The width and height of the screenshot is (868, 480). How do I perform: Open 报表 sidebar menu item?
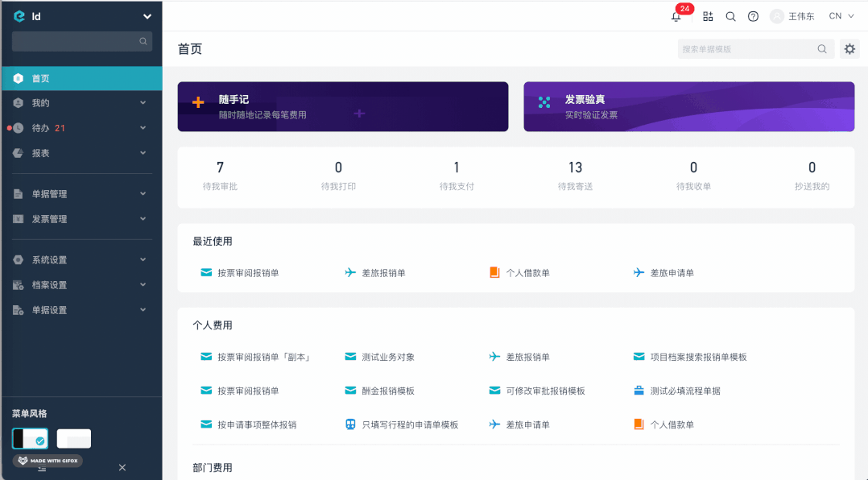click(82, 153)
